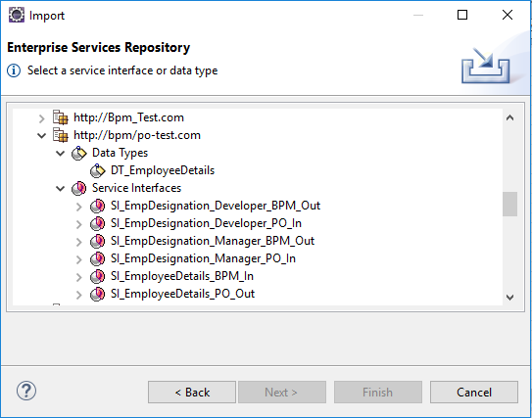
Task: Expand the http://Bpm_Test.com namespace node
Action: 42,118
